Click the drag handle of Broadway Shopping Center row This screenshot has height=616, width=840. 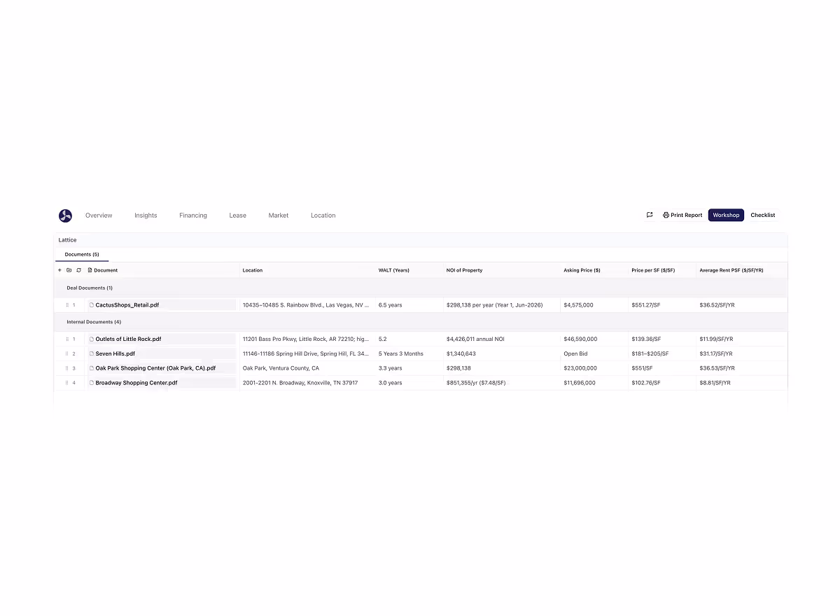[x=67, y=383]
